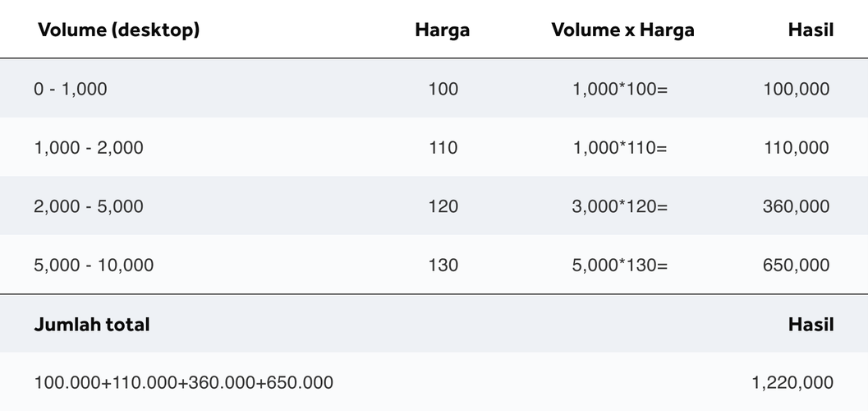Select the "0 - 1,000" volume cell
868x411 pixels.
tap(71, 89)
